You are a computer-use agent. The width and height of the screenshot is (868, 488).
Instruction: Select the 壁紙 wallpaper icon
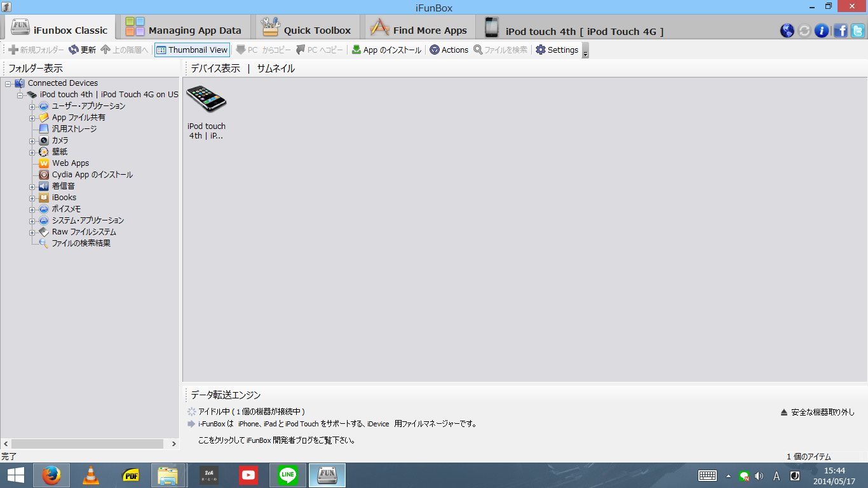tap(44, 152)
